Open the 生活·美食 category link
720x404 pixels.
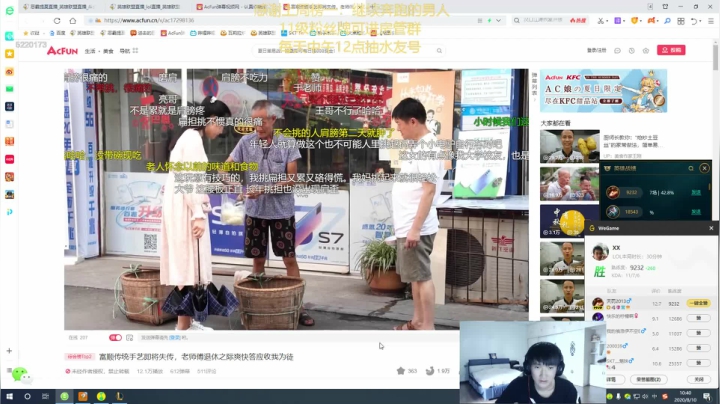point(99,51)
